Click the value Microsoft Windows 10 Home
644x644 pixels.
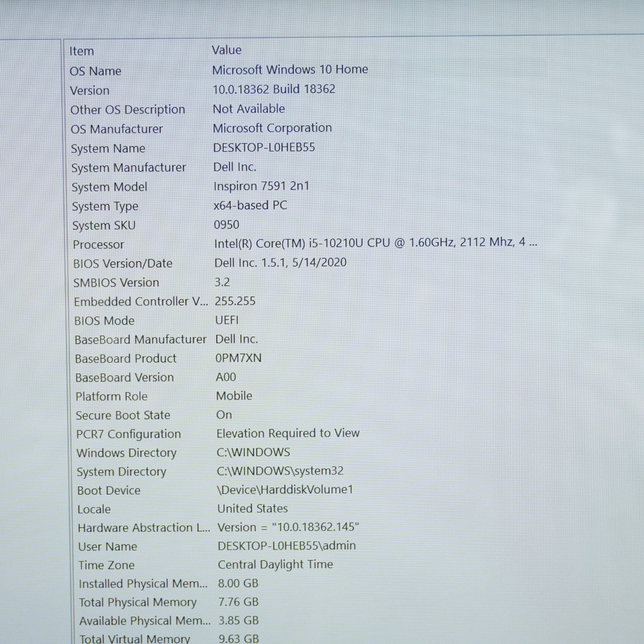290,70
